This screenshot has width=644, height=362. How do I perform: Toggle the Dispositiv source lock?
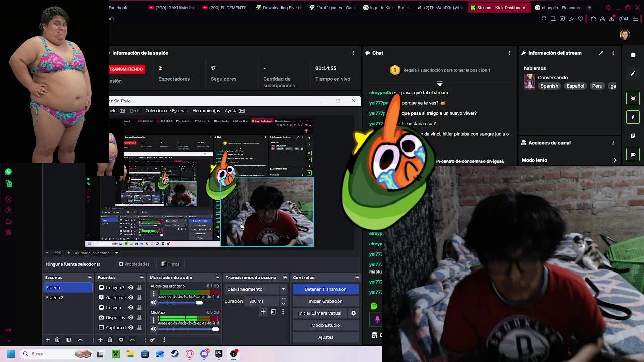(139, 318)
